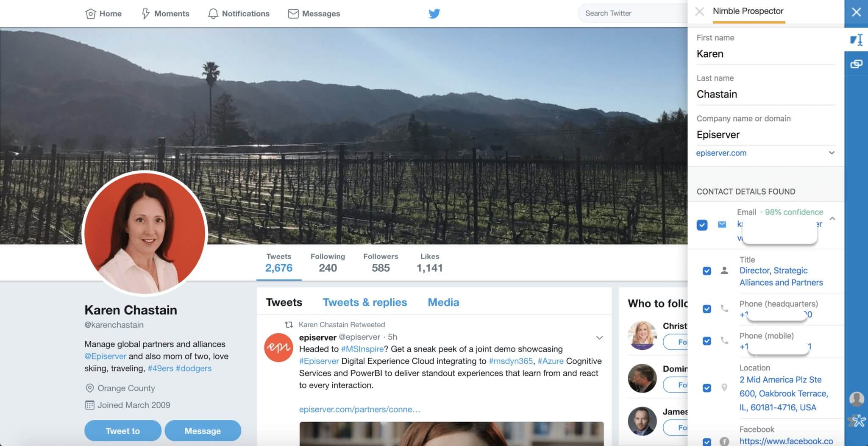The height and width of the screenshot is (446, 868).
Task: Toggle the Location checkbox
Action: coord(707,388)
